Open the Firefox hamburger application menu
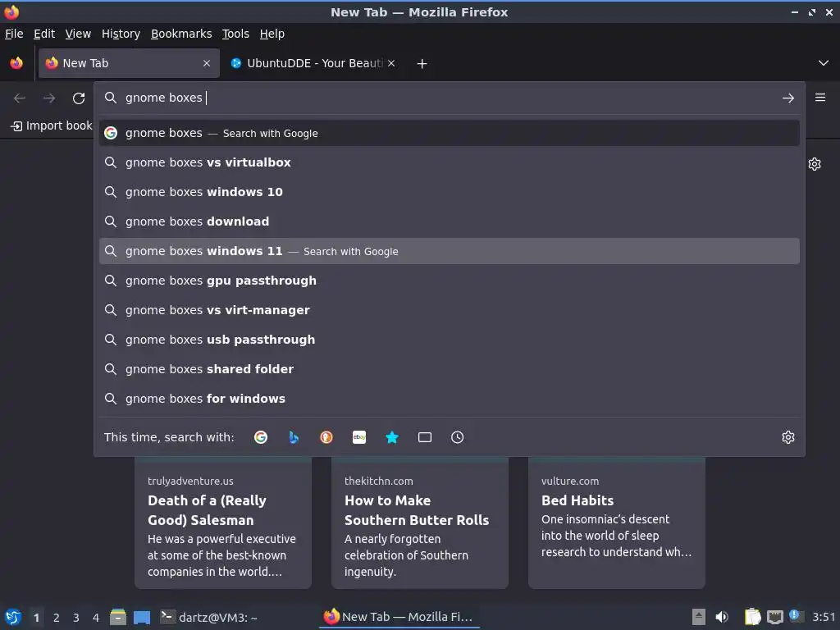The image size is (840, 630). 820,98
